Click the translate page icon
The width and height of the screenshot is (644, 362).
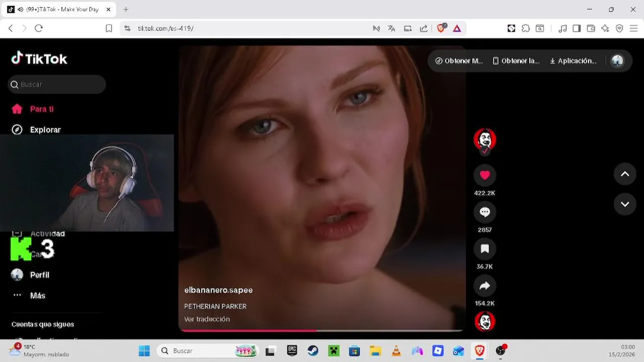[x=391, y=29]
